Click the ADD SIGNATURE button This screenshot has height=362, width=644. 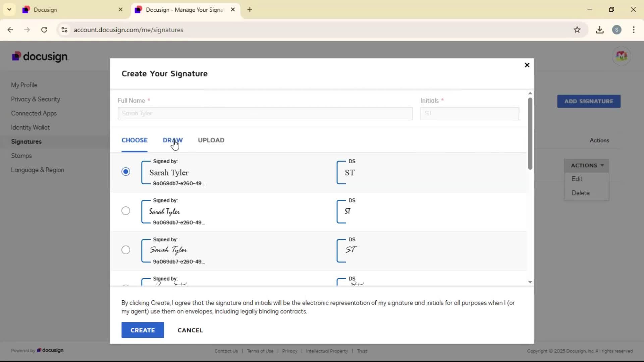(x=589, y=101)
